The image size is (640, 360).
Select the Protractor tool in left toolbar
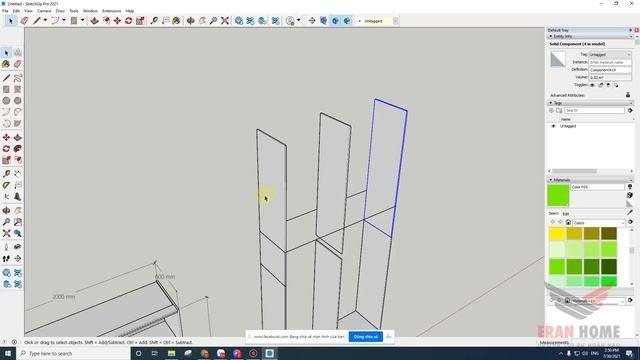[6, 185]
